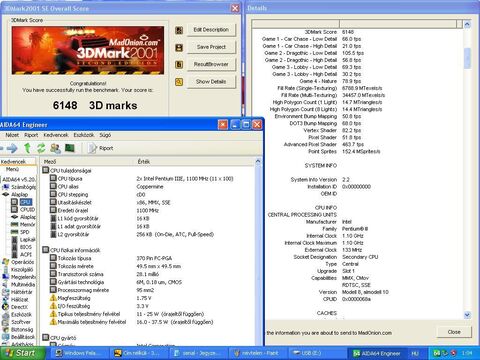Screen dimensions: 480x360
Task: Switch to AIDA64 Engineer taskbar button
Action: [x=376, y=353]
